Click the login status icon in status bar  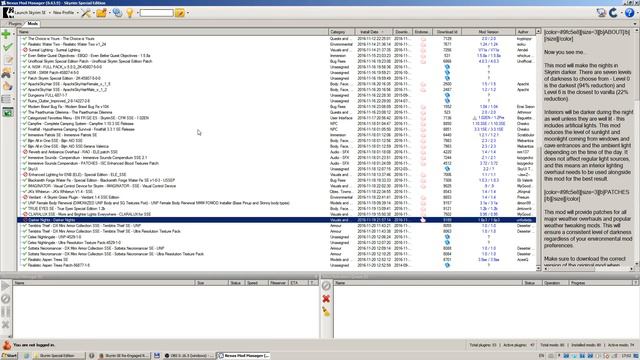7,345
